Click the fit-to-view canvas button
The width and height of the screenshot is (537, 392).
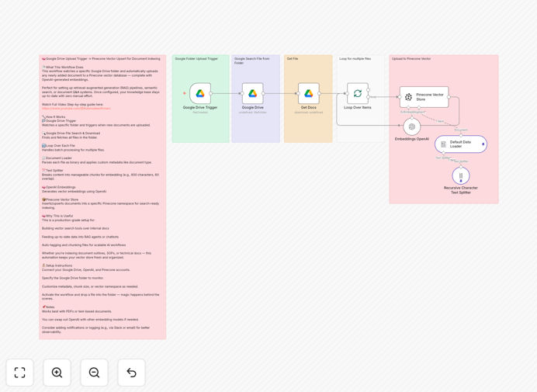click(20, 373)
